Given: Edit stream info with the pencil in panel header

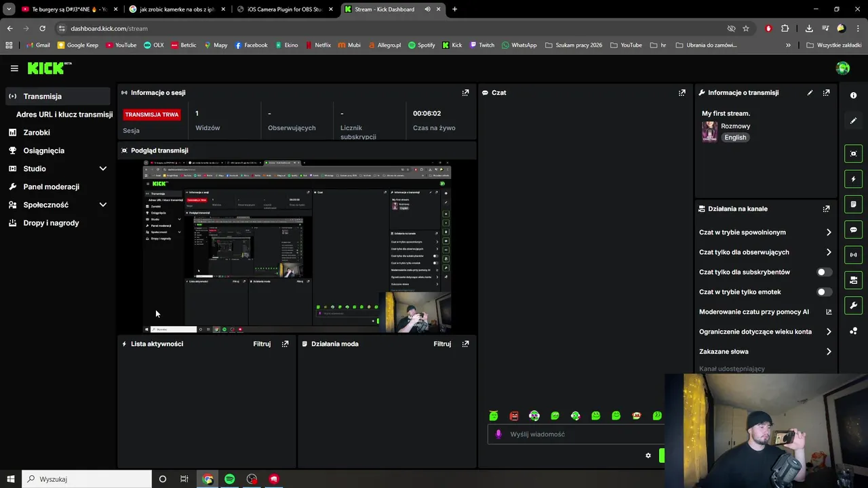Looking at the screenshot, I should (810, 93).
